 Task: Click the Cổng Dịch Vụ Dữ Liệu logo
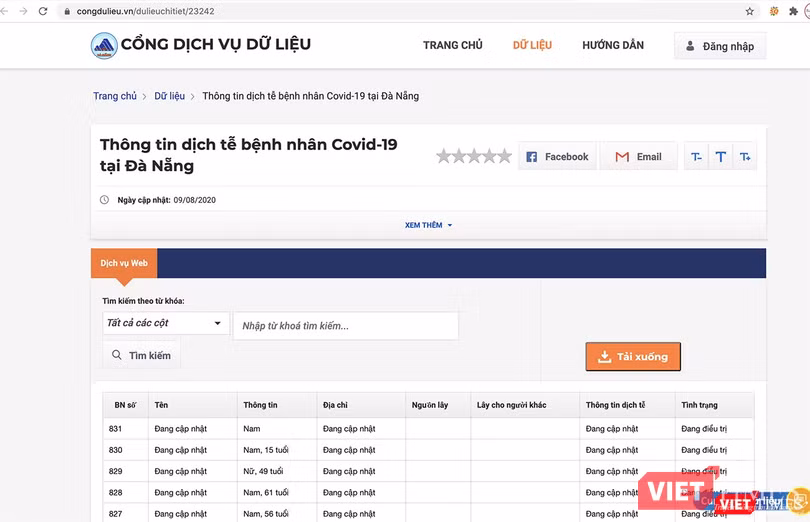pos(200,45)
